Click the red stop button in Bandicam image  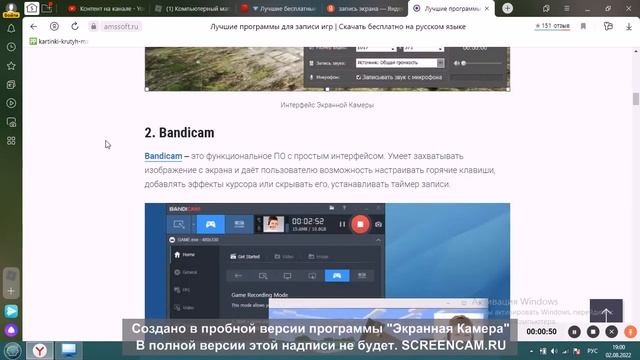[x=360, y=224]
